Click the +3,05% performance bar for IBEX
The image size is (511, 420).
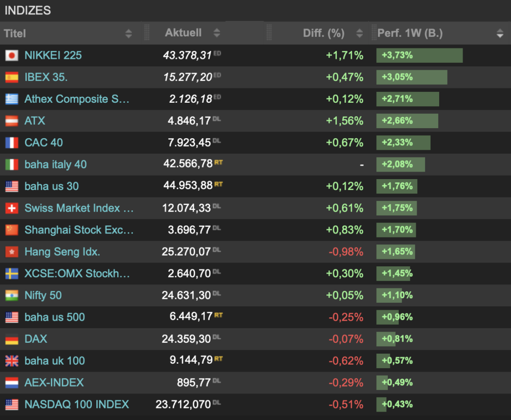(x=412, y=77)
